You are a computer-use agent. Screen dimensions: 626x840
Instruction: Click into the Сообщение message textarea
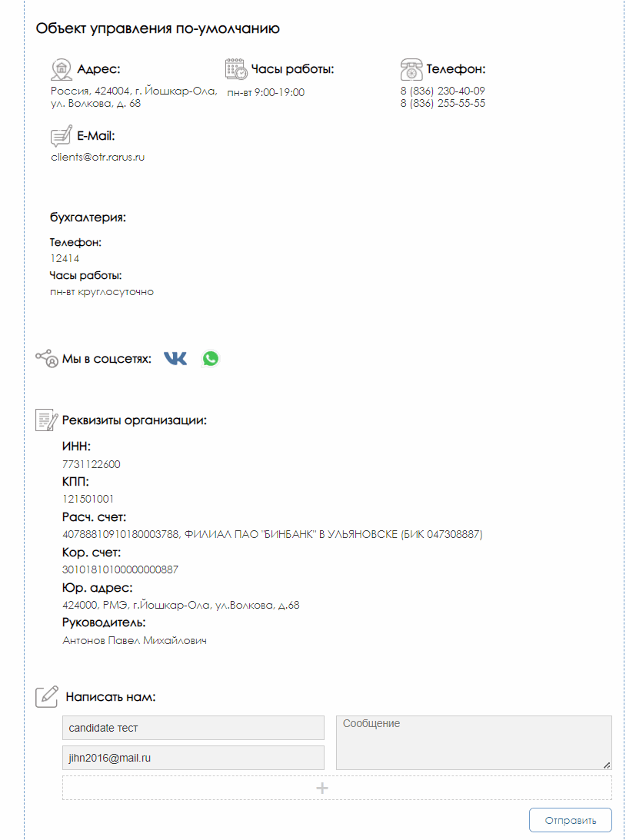click(x=474, y=742)
